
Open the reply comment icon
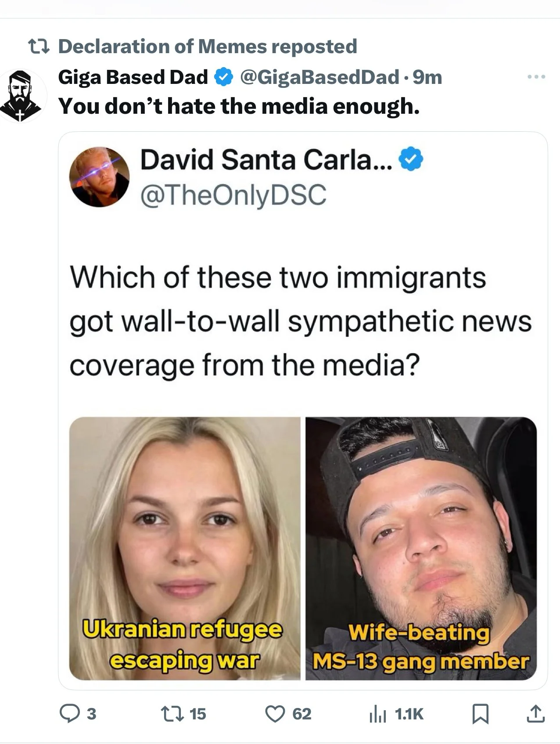tap(69, 714)
